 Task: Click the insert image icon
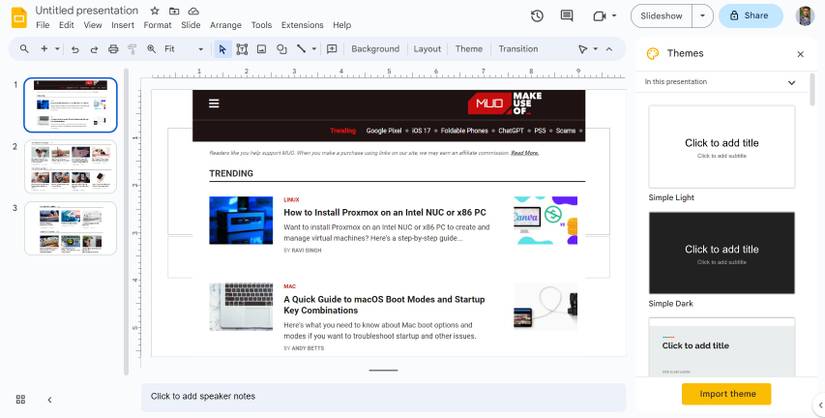261,49
